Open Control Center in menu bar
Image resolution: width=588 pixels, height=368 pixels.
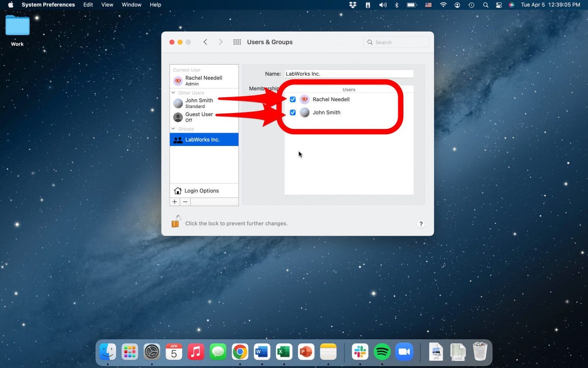coord(499,5)
